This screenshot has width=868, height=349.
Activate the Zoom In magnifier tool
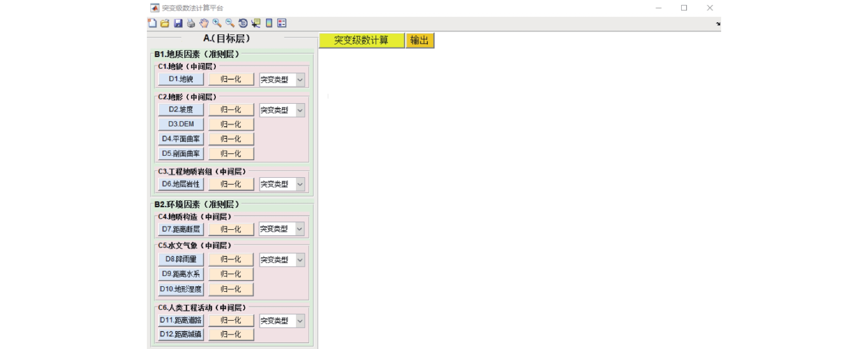[x=217, y=23]
